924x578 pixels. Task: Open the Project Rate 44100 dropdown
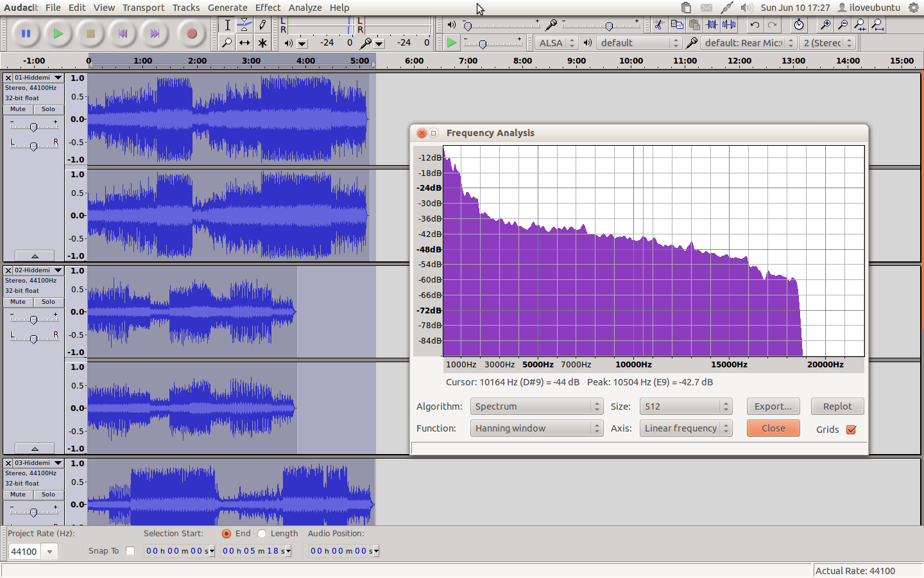click(x=49, y=552)
